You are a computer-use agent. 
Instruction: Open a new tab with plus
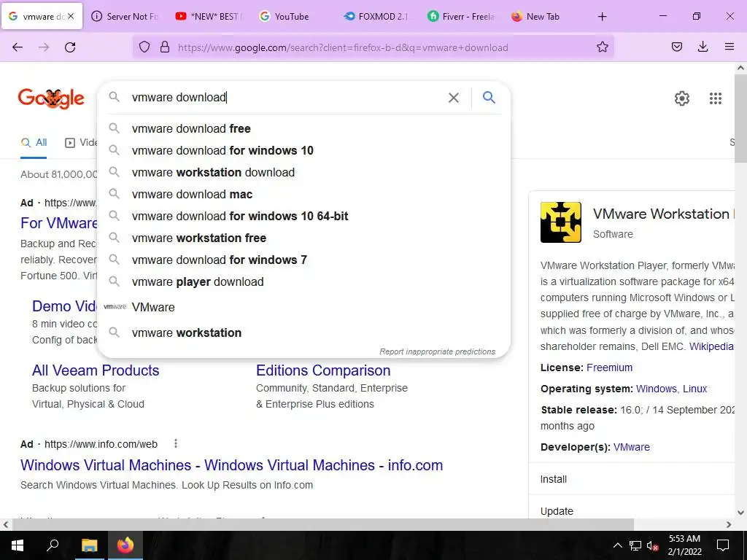click(602, 17)
